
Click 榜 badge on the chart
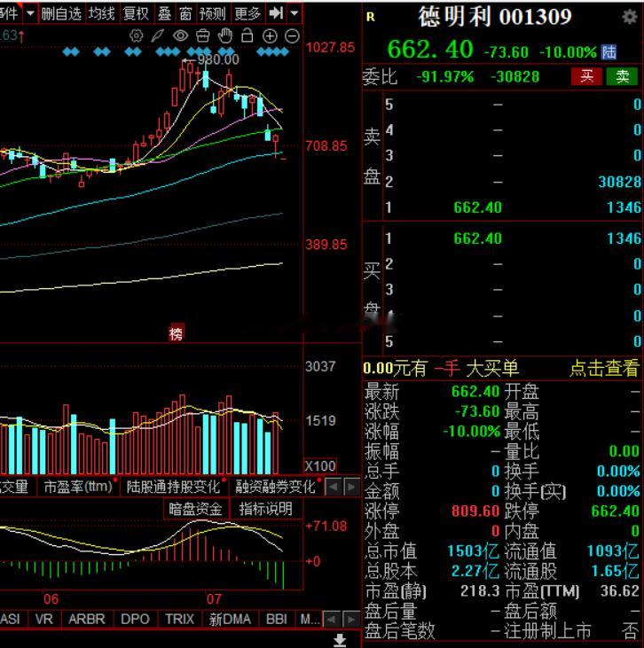(x=177, y=333)
